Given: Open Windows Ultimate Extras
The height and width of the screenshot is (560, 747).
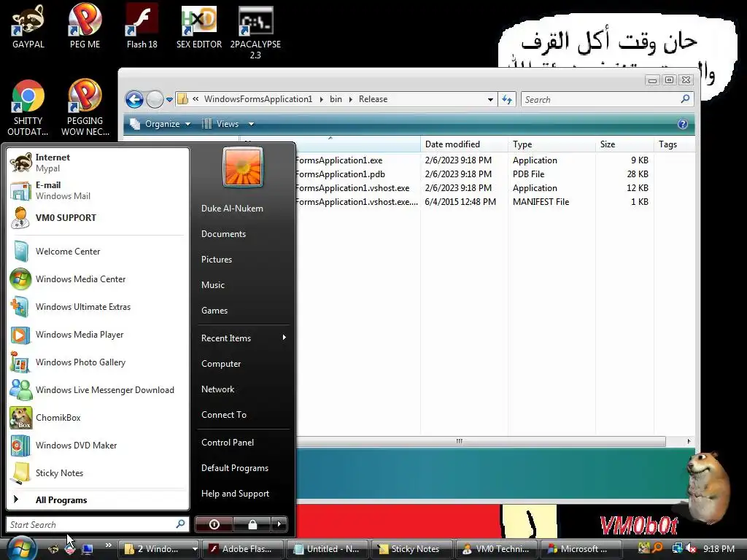Looking at the screenshot, I should click(x=97, y=307).
